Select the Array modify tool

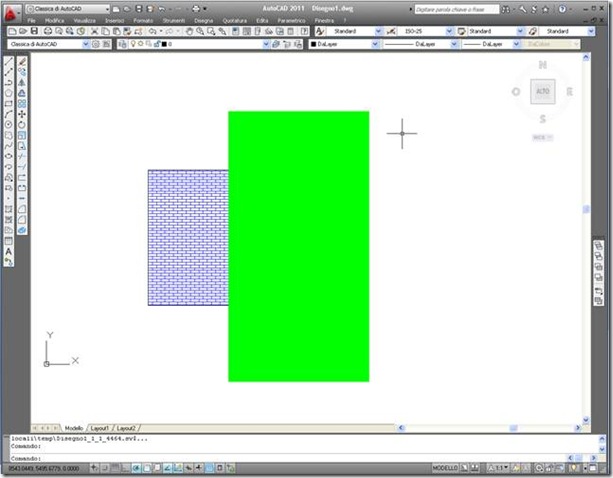point(22,104)
